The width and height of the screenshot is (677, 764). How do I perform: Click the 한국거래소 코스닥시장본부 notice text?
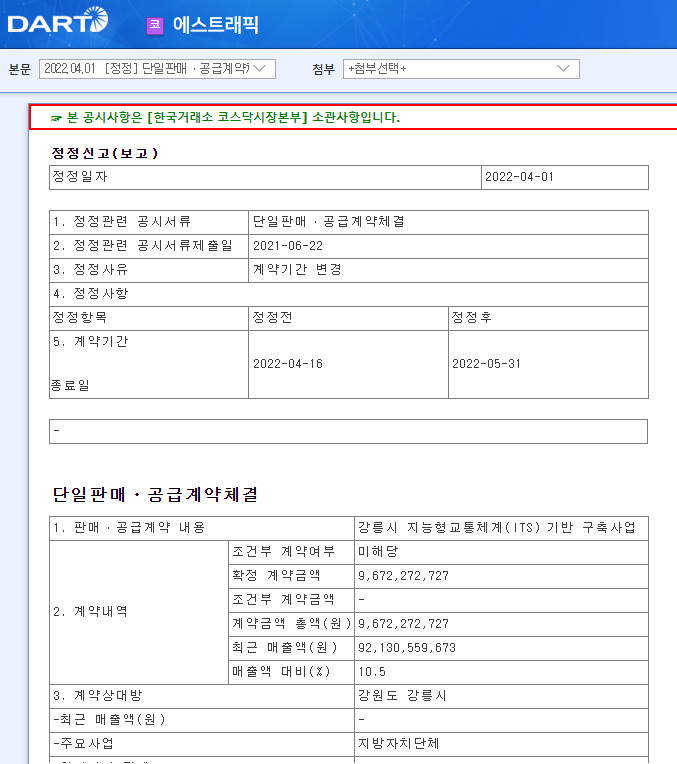[225, 117]
